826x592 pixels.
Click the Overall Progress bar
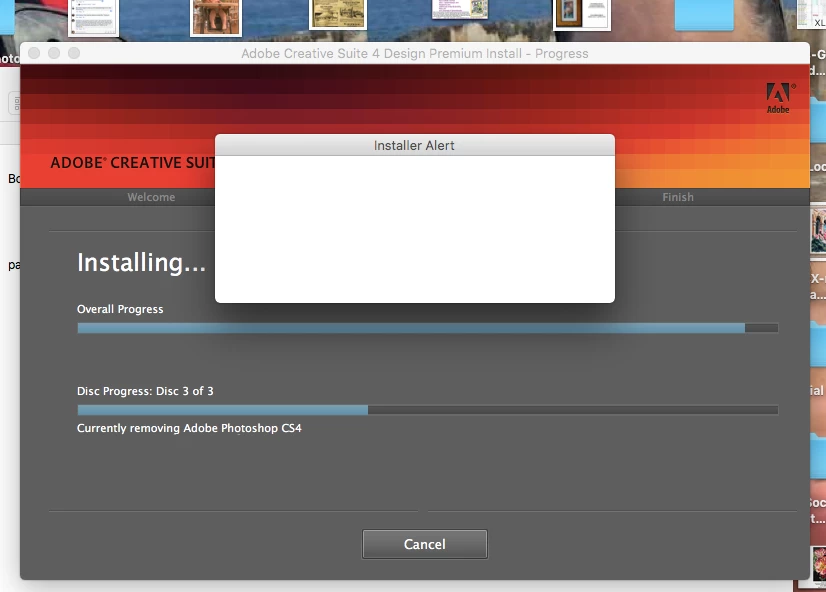428,328
